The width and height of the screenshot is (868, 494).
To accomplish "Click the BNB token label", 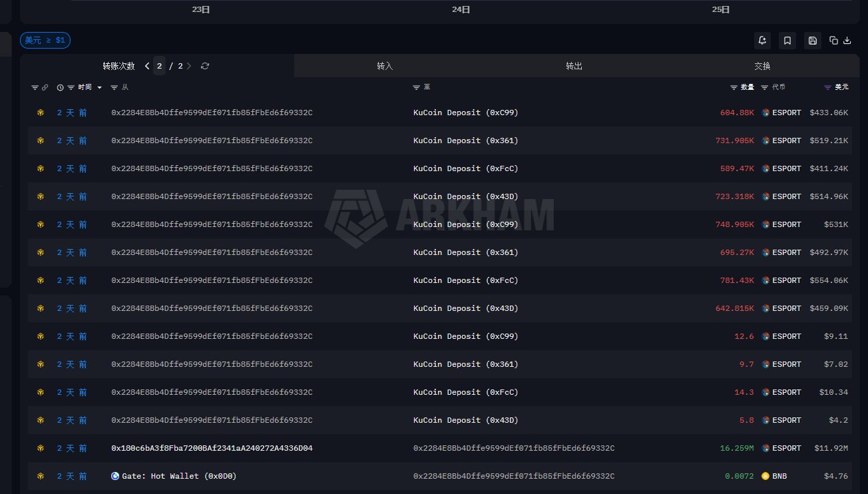I will pos(779,476).
